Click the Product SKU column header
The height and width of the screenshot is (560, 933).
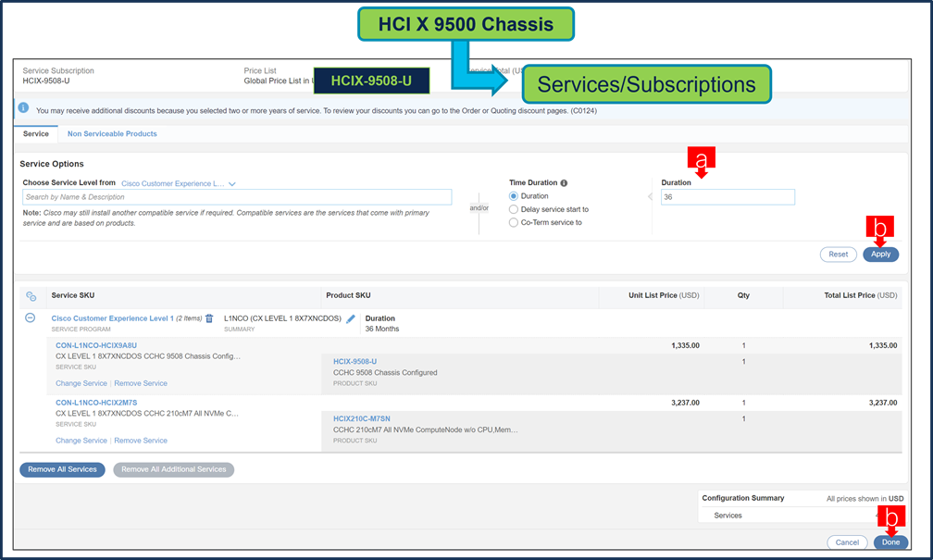click(348, 295)
